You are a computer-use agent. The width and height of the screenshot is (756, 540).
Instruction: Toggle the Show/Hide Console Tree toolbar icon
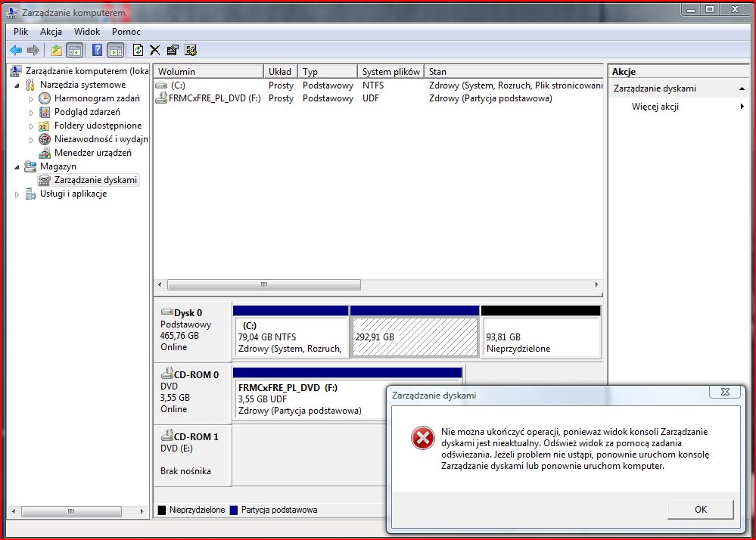pos(75,50)
